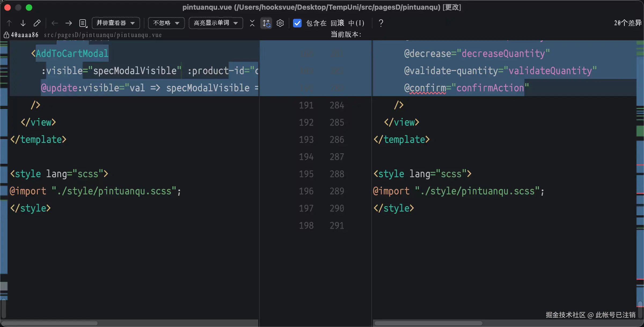Click the right pane horizontal scrollbar thumb

[429, 323]
